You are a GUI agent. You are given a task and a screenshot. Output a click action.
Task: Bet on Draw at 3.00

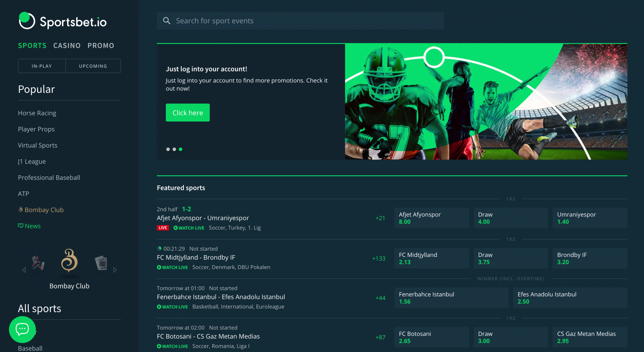pyautogui.click(x=511, y=337)
